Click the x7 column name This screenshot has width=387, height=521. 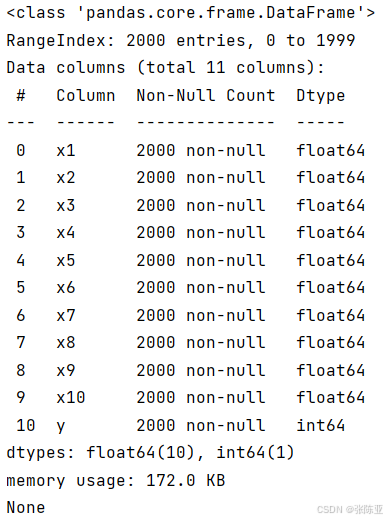(x=66, y=315)
